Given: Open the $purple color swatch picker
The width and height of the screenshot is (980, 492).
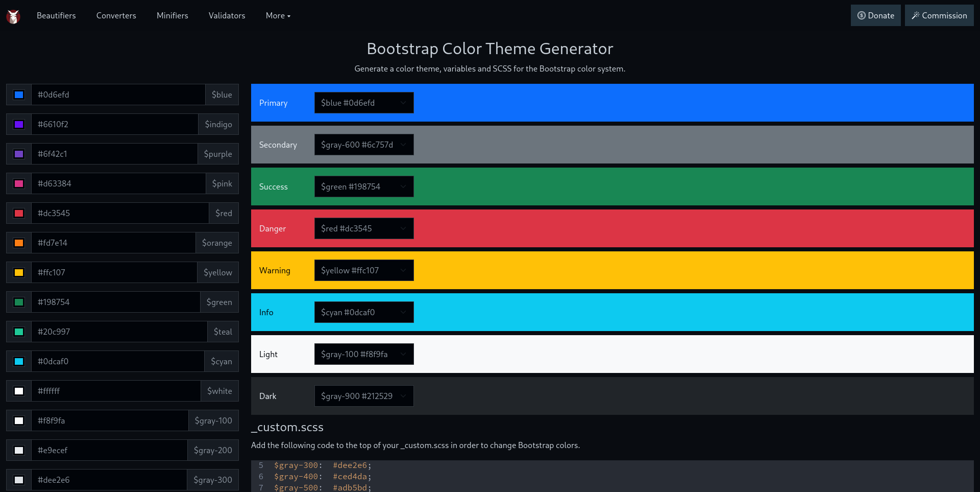Looking at the screenshot, I should click(x=19, y=154).
